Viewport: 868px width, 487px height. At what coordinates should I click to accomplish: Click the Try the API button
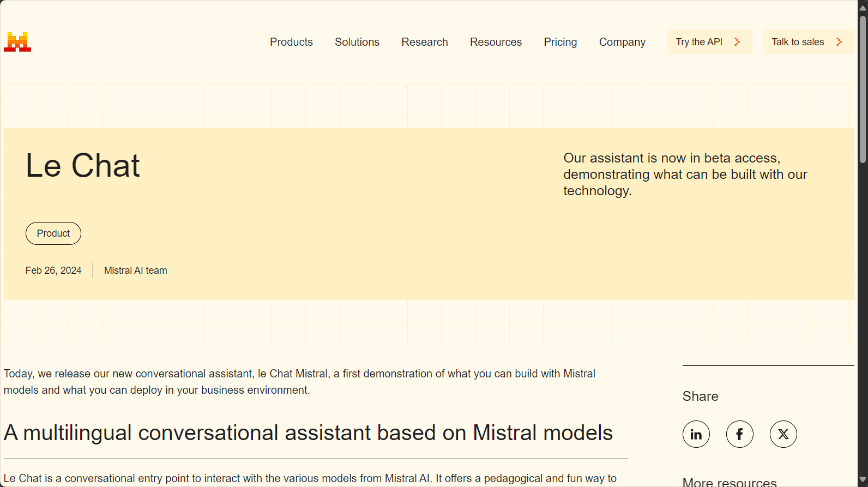coord(709,42)
